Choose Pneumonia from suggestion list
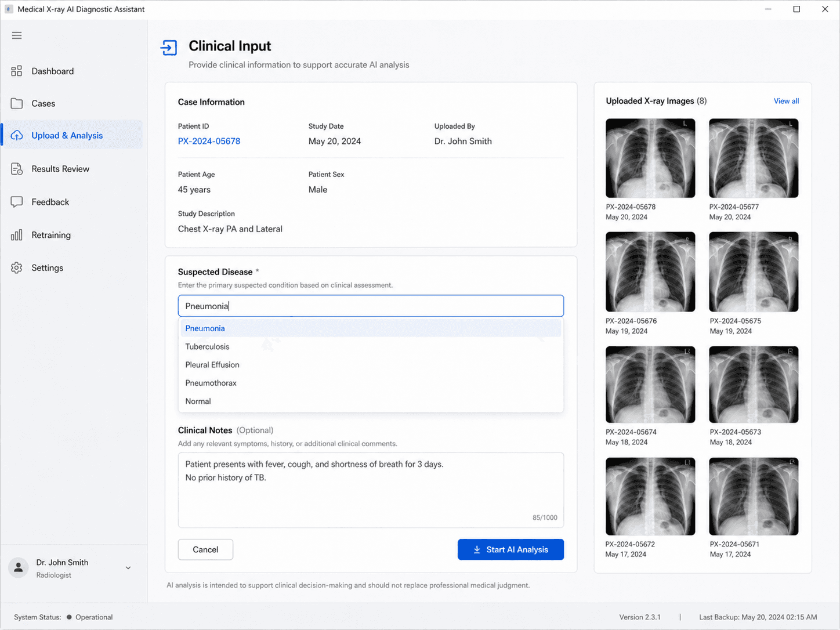 coord(371,328)
